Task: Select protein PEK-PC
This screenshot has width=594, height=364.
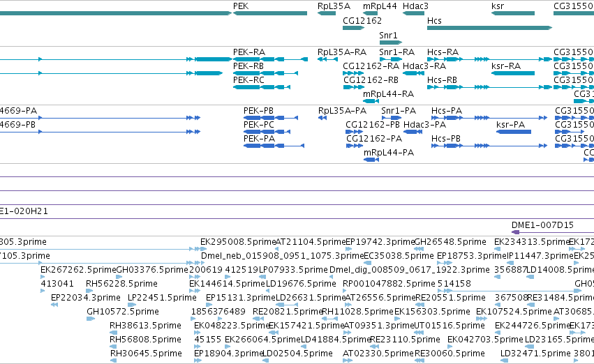Action: point(267,132)
